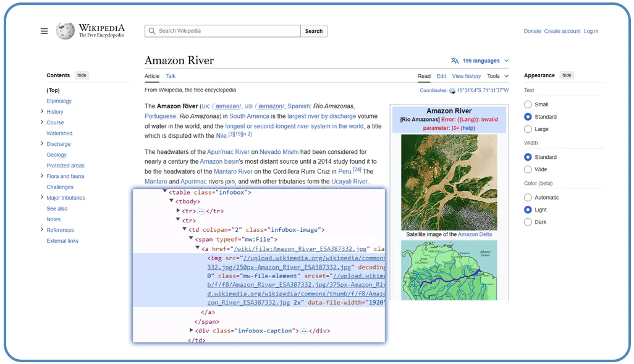634x364 pixels.
Task: Click the Donate link
Action: pos(532,30)
